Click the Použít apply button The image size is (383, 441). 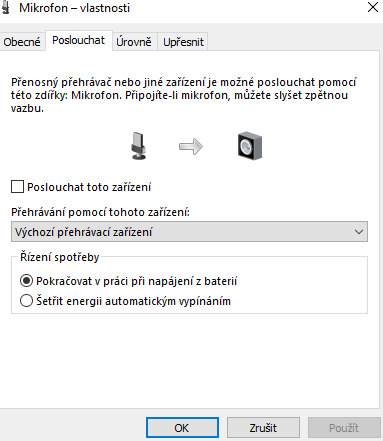pos(344,428)
